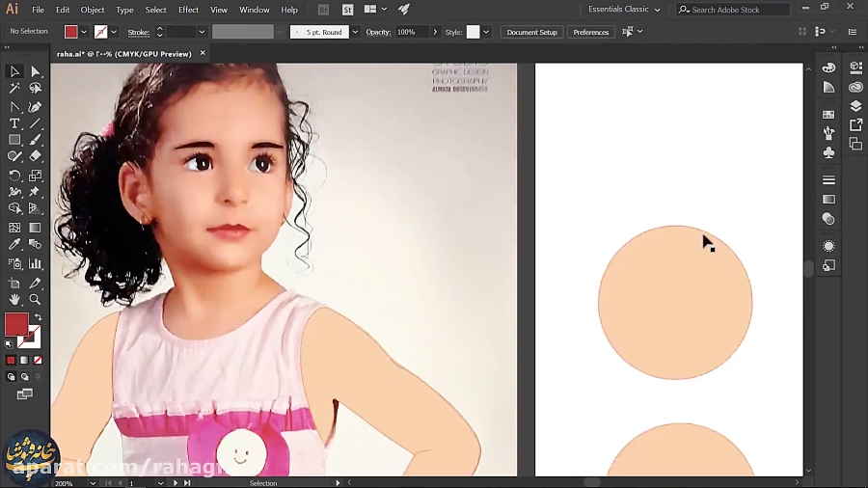This screenshot has height=488, width=868.
Task: Open fill color dropdown in control bar
Action: pyautogui.click(x=84, y=32)
